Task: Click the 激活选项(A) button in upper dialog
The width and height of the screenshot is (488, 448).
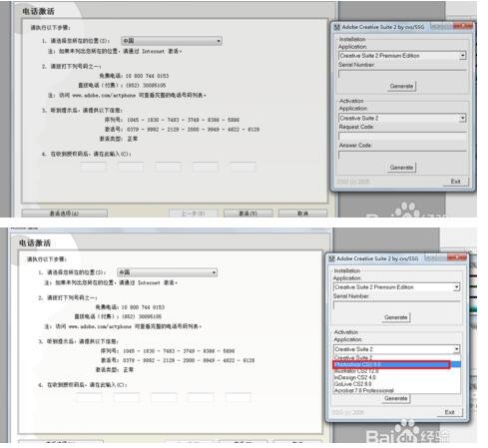Action: [65, 214]
